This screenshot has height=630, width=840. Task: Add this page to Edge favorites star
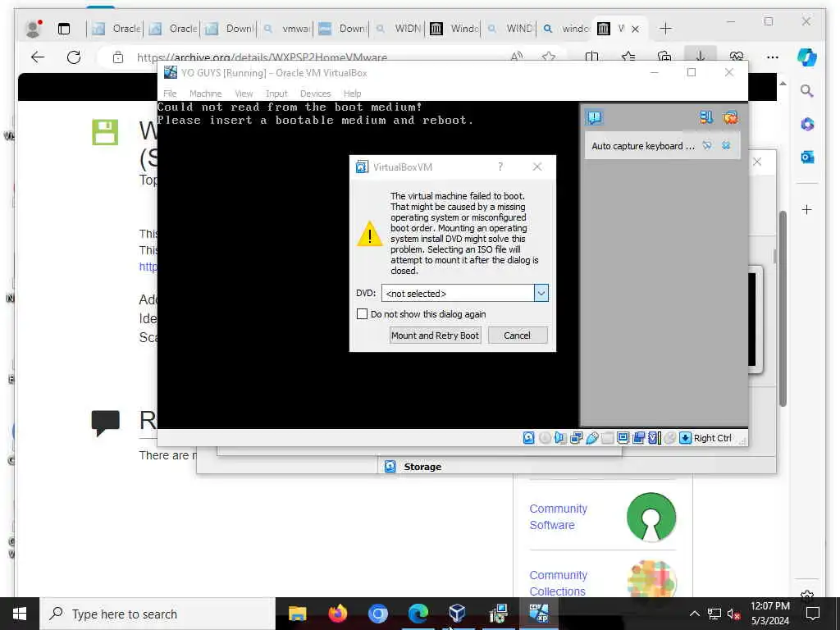click(548, 57)
